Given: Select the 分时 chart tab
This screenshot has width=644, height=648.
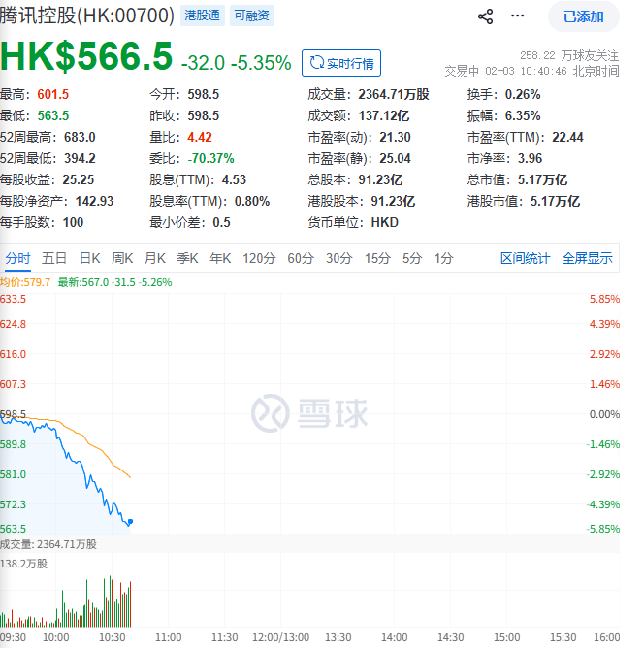Looking at the screenshot, I should coord(18,258).
